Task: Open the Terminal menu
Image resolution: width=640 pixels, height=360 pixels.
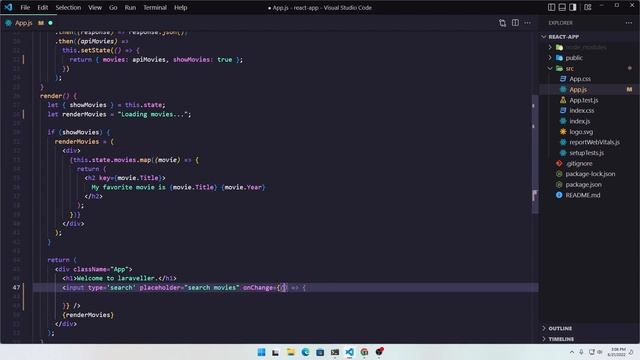Action: pos(155,7)
